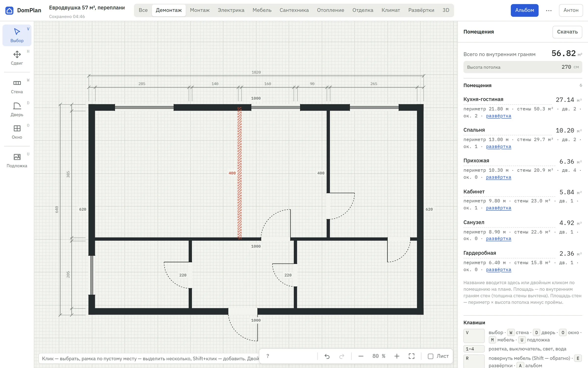Open развёртка link for Кабинет
This screenshot has width=588, height=368.
click(499, 208)
